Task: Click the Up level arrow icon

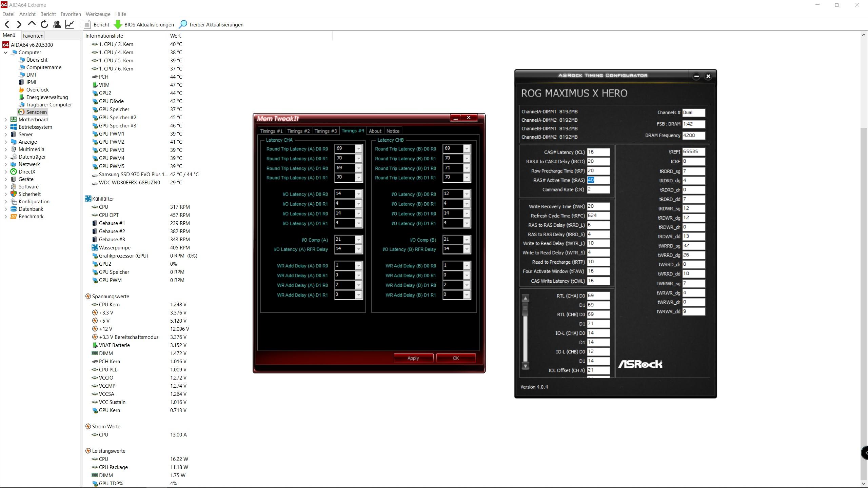Action: [32, 24]
